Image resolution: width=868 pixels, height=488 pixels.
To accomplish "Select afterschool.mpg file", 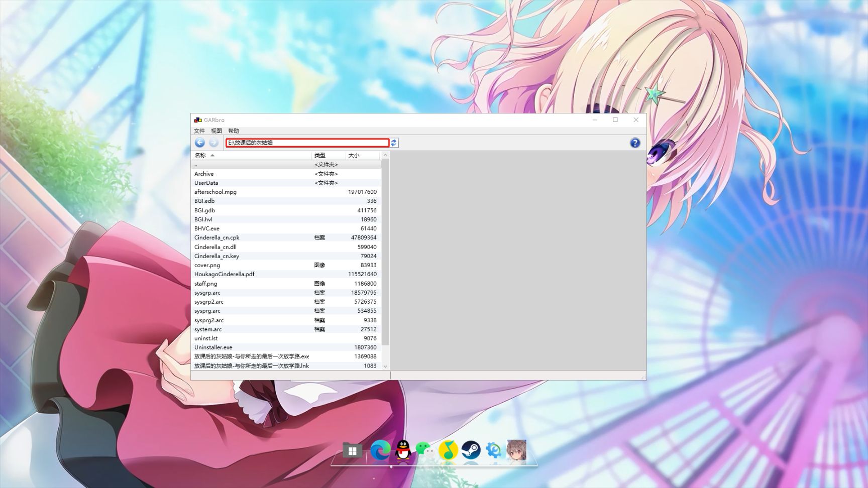I will (x=286, y=192).
